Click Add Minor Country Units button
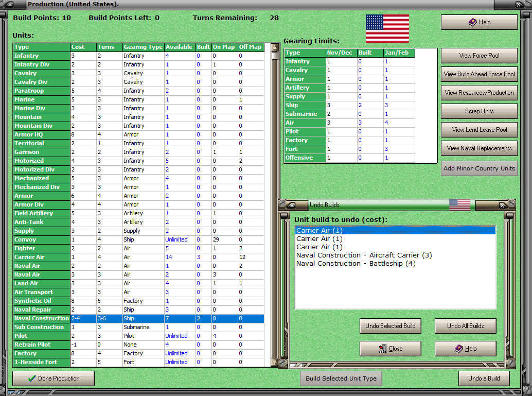The image size is (532, 396). click(x=479, y=168)
